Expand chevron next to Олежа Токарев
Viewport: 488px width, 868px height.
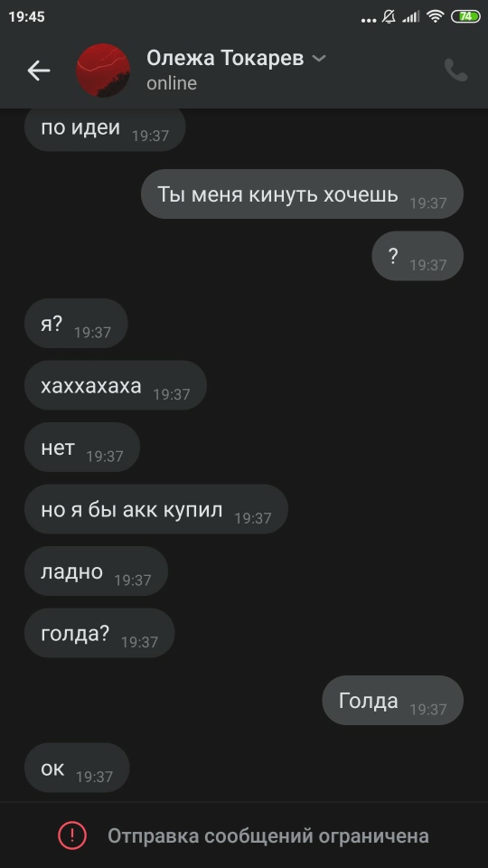point(319,58)
